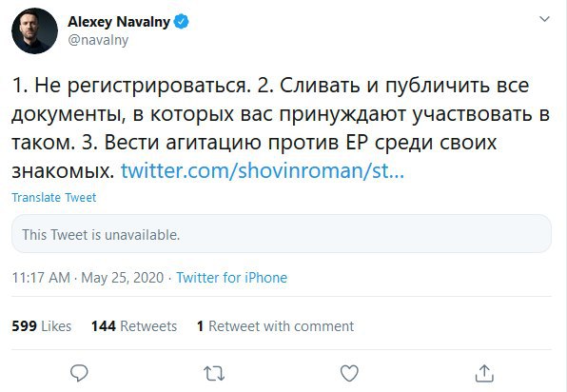The width and height of the screenshot is (567, 392).
Task: Click the Alexey Navalny display name
Action: point(119,22)
